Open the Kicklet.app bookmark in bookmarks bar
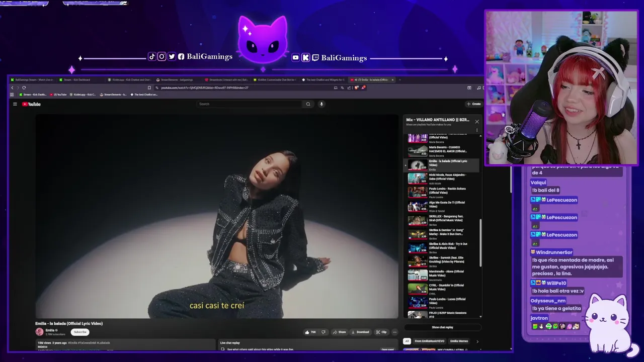The image size is (644, 362). pyautogui.click(x=83, y=95)
